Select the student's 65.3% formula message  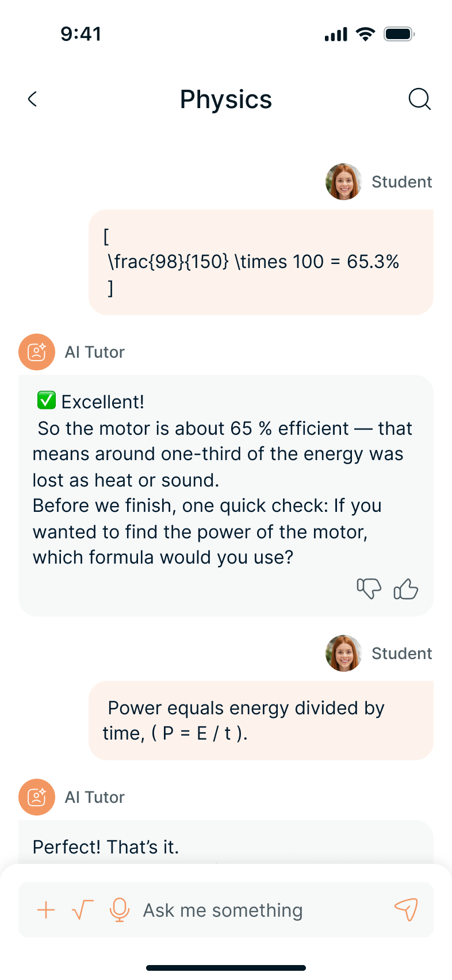pyautogui.click(x=261, y=262)
